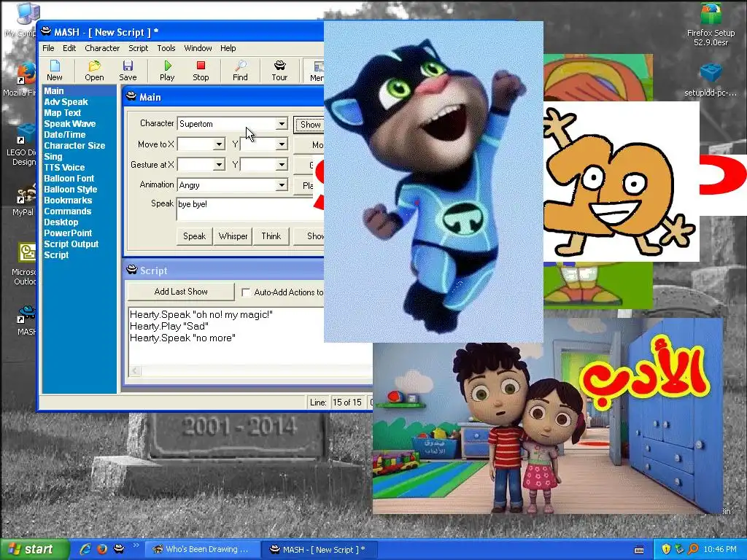Open a script with the Open toolbar icon
The height and width of the screenshot is (560, 747).
point(94,71)
